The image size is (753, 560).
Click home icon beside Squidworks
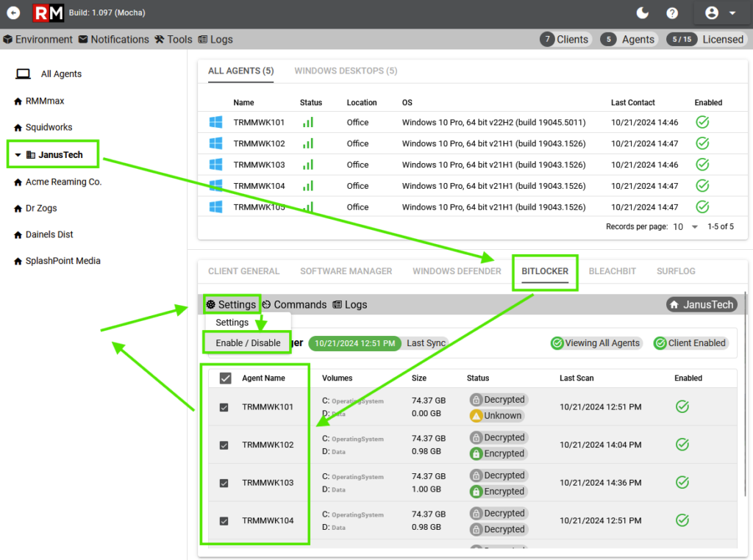point(18,128)
